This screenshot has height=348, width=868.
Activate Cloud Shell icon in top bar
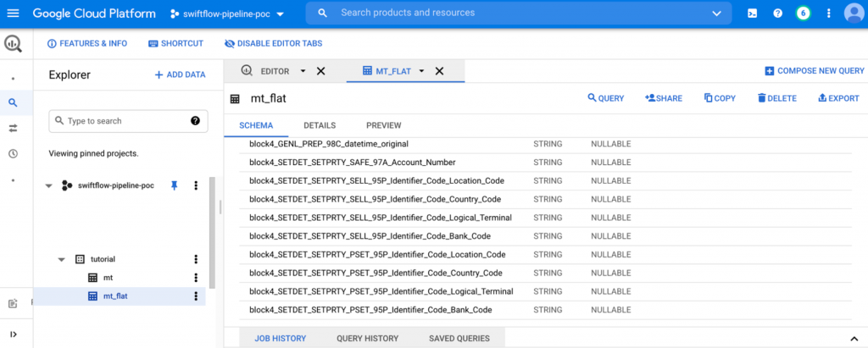coord(752,14)
